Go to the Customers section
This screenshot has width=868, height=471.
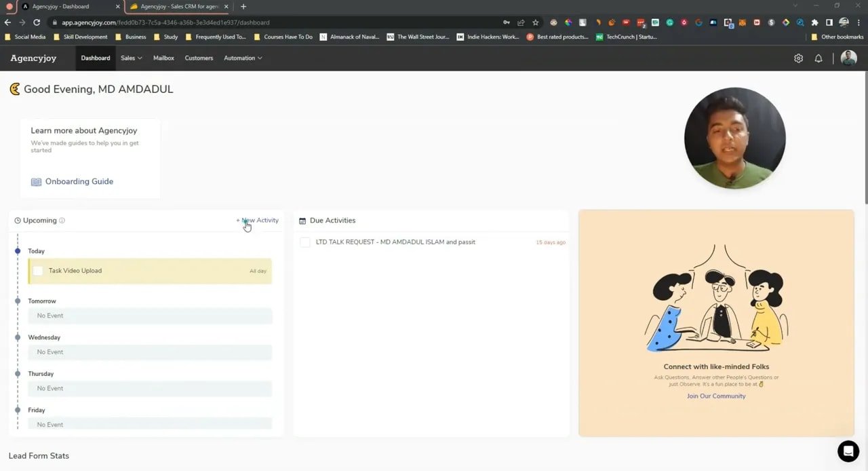[199, 58]
